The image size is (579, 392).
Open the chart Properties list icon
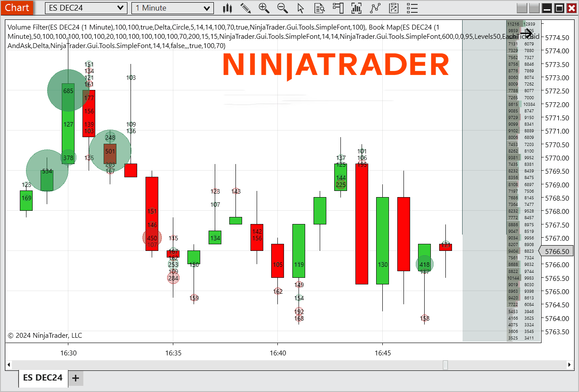coord(412,8)
